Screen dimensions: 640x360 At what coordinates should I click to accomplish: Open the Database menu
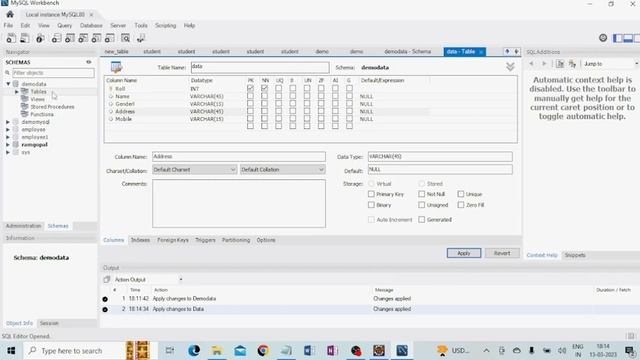(91, 25)
